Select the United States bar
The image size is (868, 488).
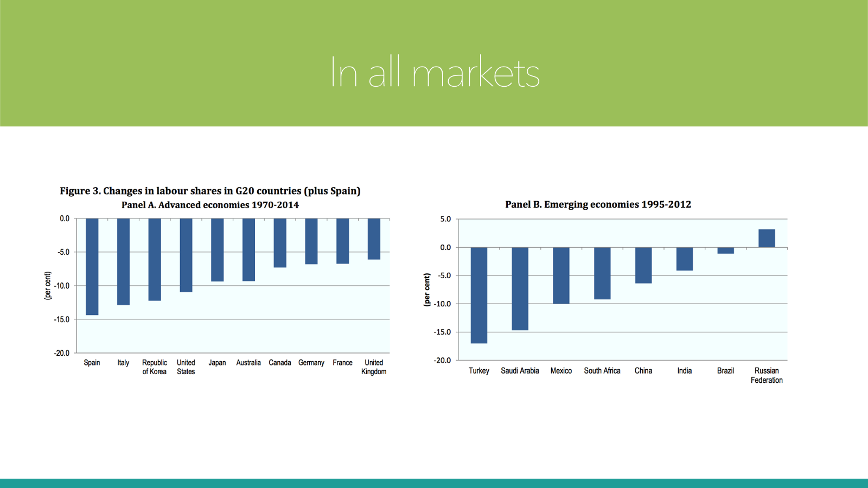186,255
